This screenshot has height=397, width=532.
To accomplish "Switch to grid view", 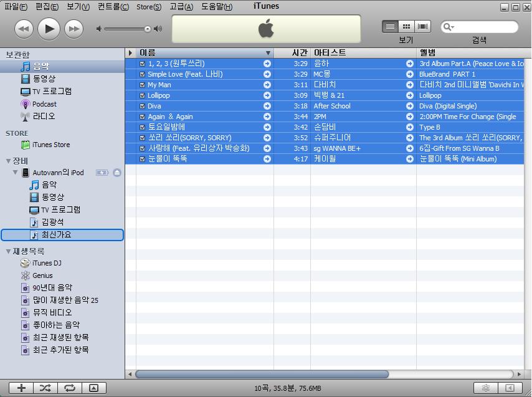I will point(406,26).
